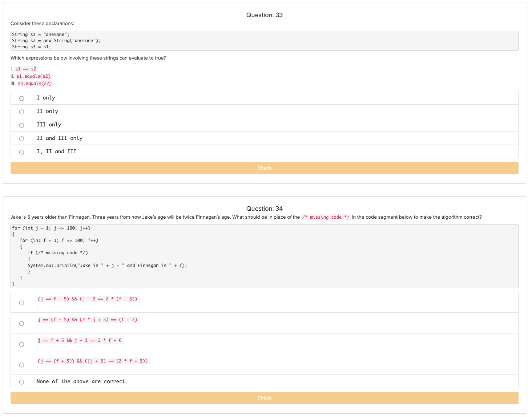Choose the "II only" answer radio button

point(21,112)
